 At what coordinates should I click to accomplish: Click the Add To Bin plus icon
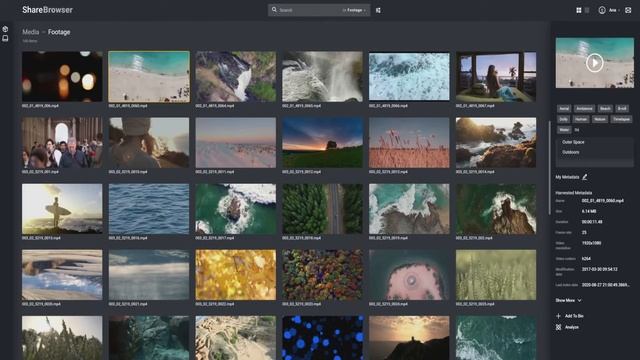click(x=558, y=316)
